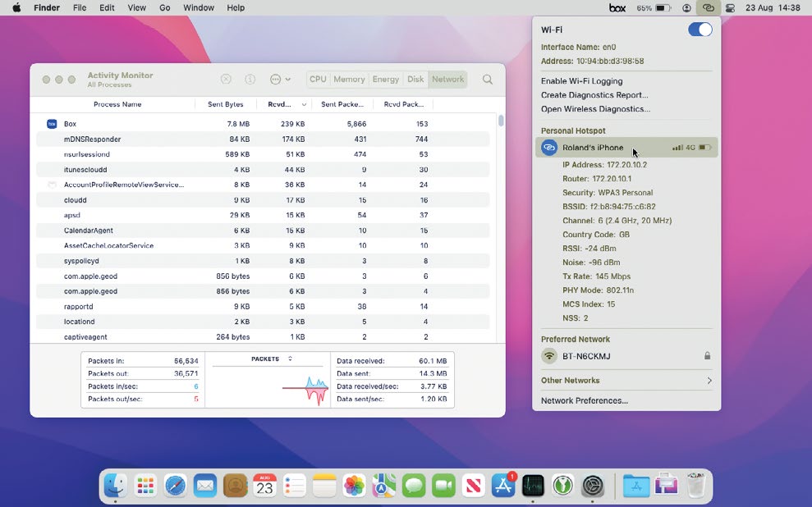The width and height of the screenshot is (812, 507).
Task: Open App Store from the Dock
Action: (503, 486)
